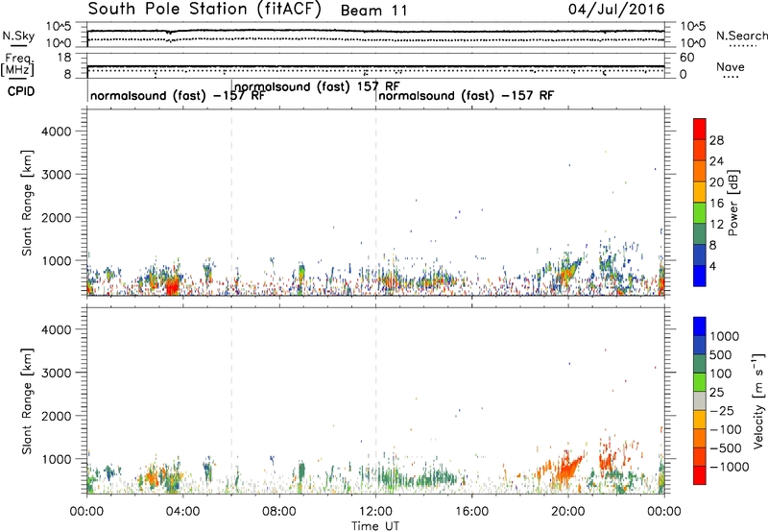The width and height of the screenshot is (768, 532).
Task: Click the 'CPID' row label
Action: click(21, 91)
